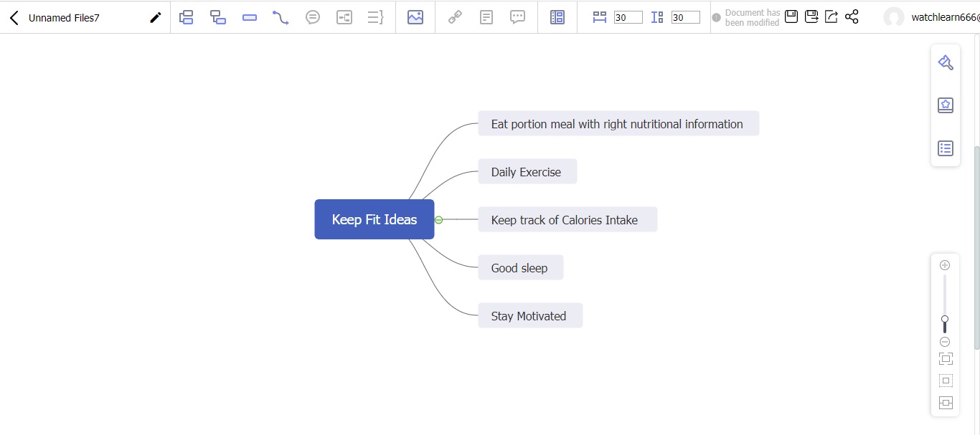This screenshot has width=980, height=435.
Task: Select the Stay Motivated topic
Action: [530, 316]
